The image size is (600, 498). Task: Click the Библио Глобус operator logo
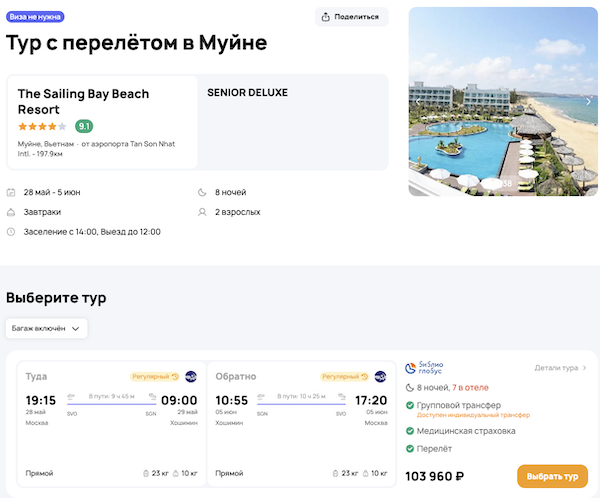coord(432,368)
